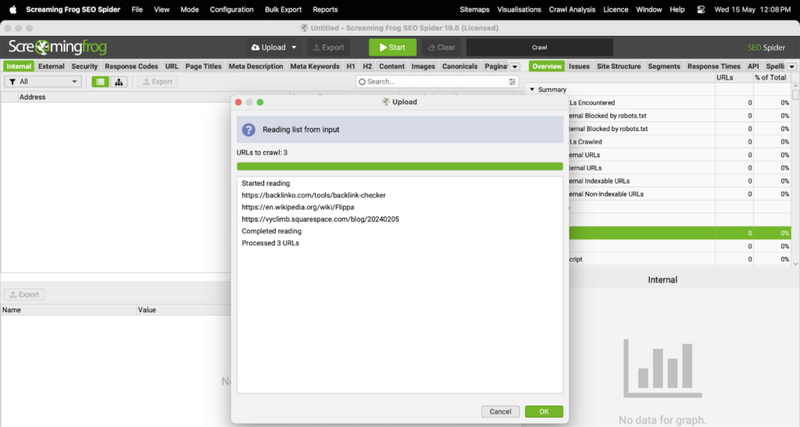Image resolution: width=800 pixels, height=427 pixels.
Task: Click the list view icon
Action: [101, 82]
